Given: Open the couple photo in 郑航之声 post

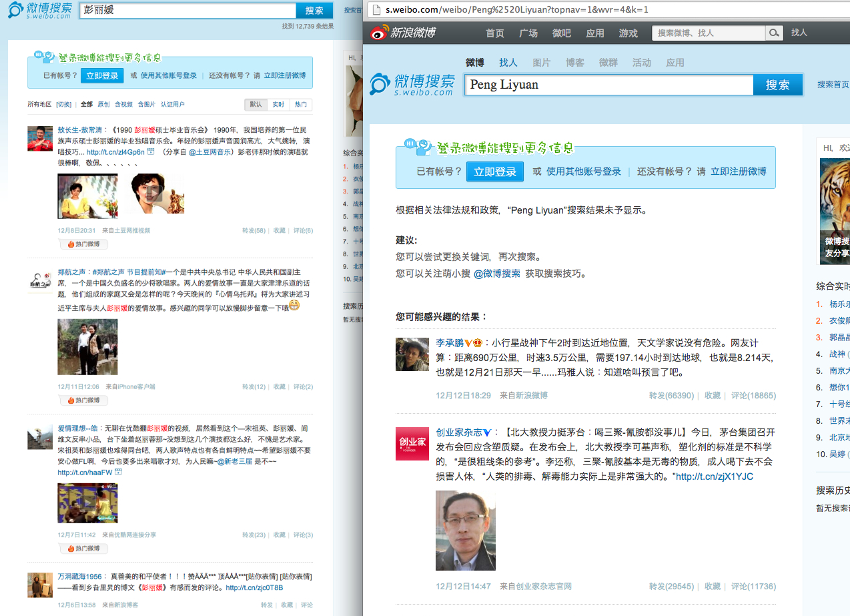Looking at the screenshot, I should (87, 346).
